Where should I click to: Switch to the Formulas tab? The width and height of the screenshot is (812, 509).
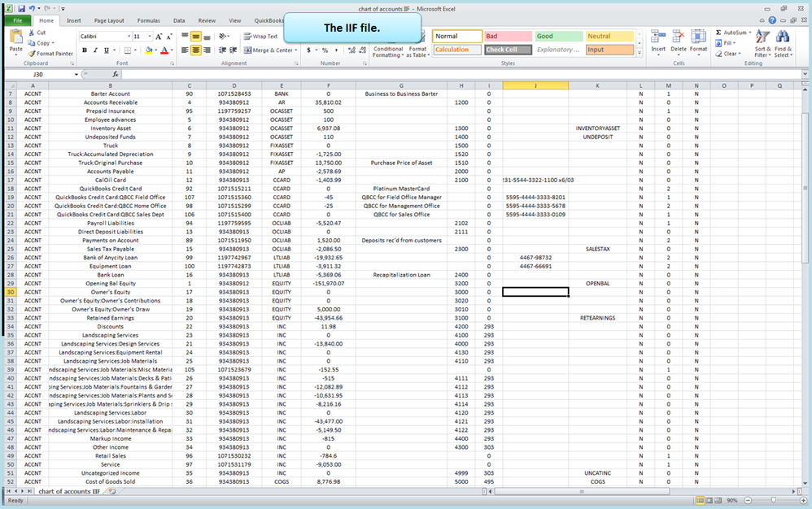tap(149, 20)
